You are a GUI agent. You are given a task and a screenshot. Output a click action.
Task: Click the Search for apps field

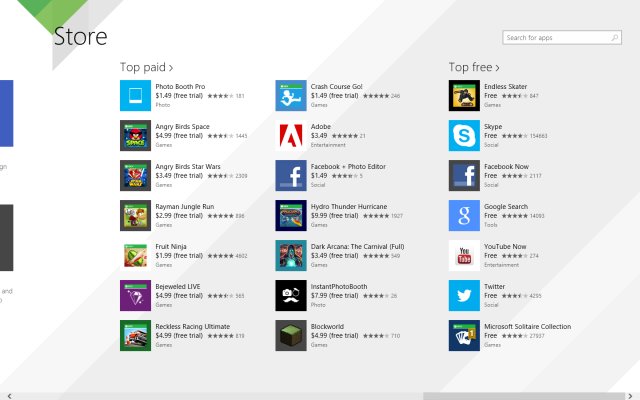coord(555,38)
